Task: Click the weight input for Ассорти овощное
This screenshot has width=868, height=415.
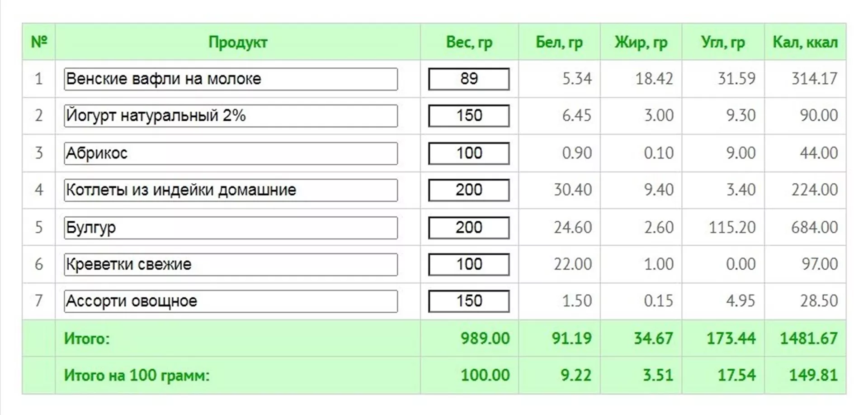Action: (469, 301)
